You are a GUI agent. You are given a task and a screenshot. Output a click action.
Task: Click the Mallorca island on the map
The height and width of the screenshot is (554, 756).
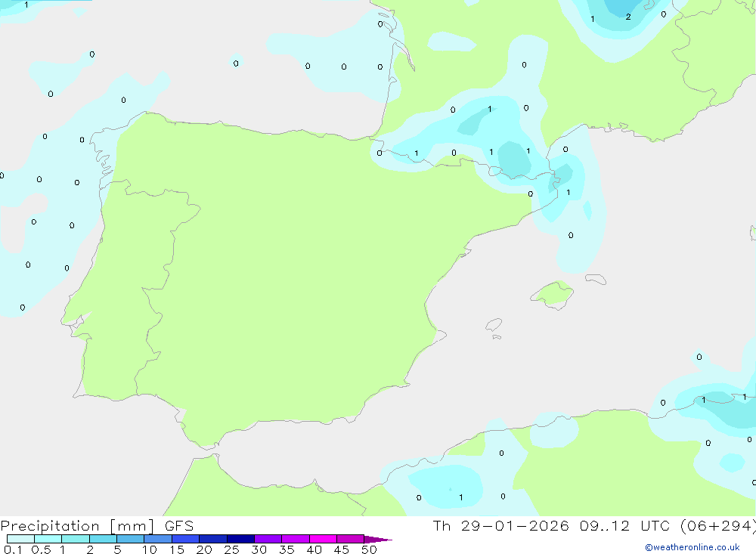[x=553, y=294]
